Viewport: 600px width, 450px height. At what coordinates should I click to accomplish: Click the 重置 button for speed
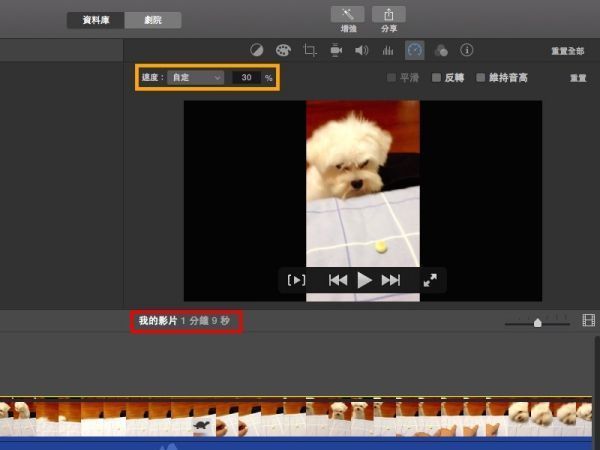coord(578,78)
